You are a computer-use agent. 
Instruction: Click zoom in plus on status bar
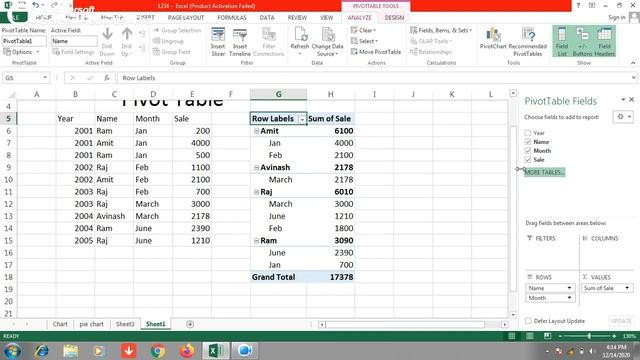pyautogui.click(x=614, y=336)
